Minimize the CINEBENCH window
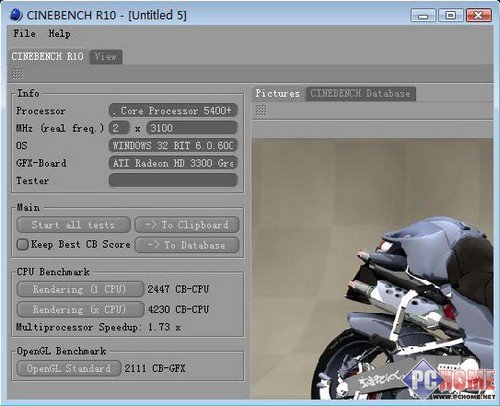 423,15
